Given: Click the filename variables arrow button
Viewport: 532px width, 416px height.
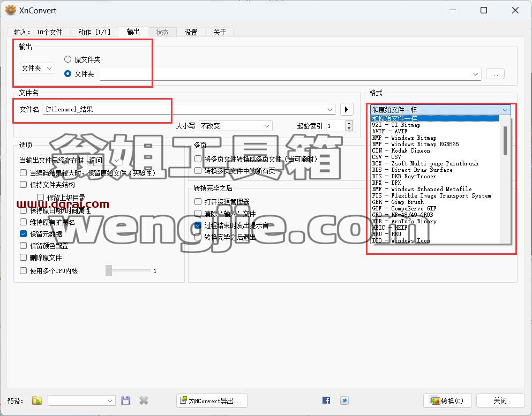Looking at the screenshot, I should coord(347,109).
